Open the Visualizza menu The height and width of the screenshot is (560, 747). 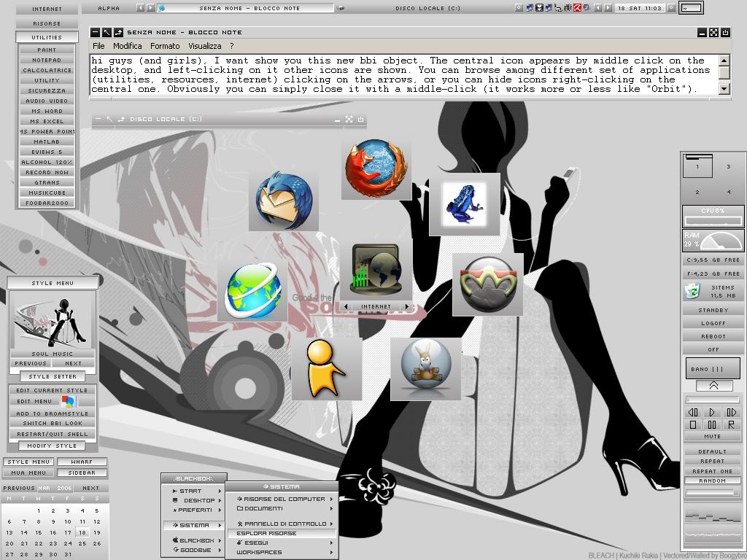tap(205, 46)
